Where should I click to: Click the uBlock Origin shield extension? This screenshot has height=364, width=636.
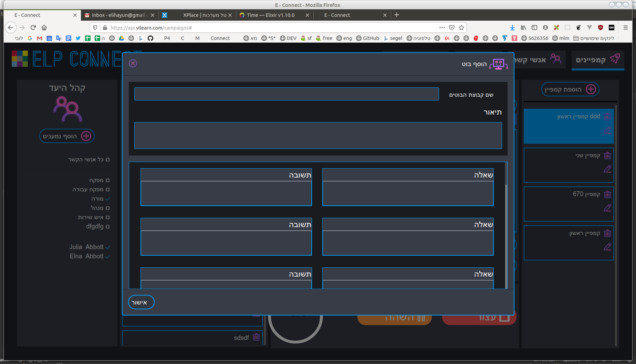pos(601,28)
